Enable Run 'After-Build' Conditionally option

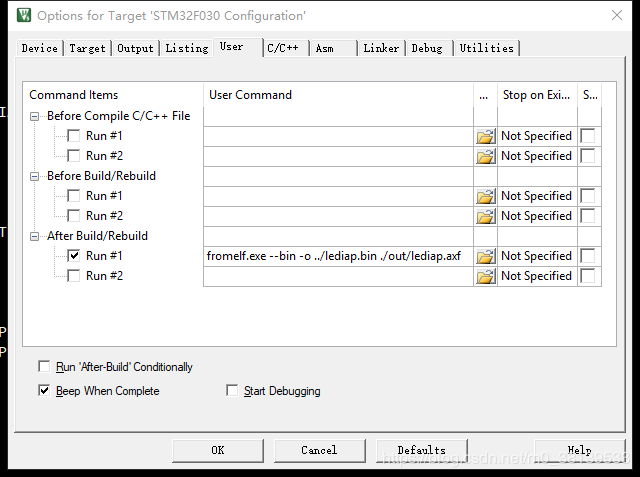(44, 367)
